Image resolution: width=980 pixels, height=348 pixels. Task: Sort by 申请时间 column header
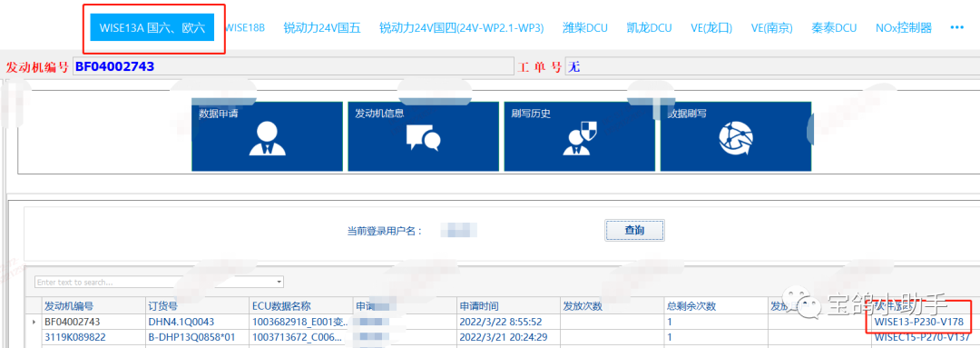(509, 306)
